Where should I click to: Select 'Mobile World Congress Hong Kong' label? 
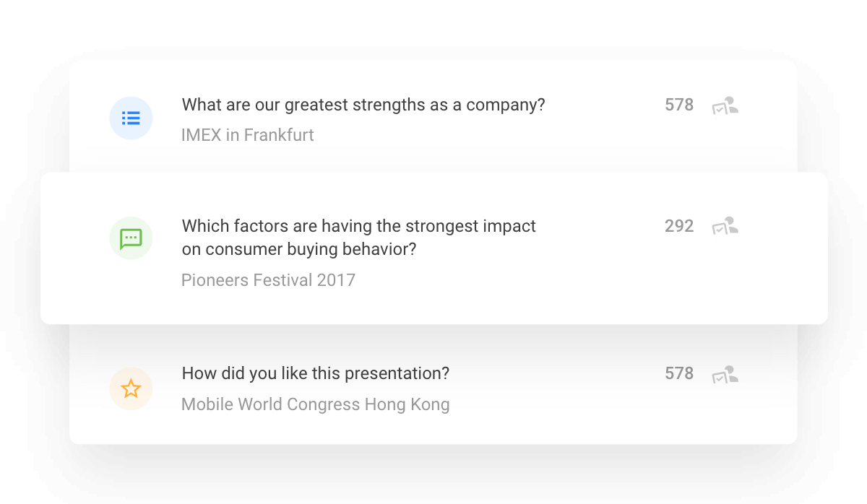[x=316, y=404]
